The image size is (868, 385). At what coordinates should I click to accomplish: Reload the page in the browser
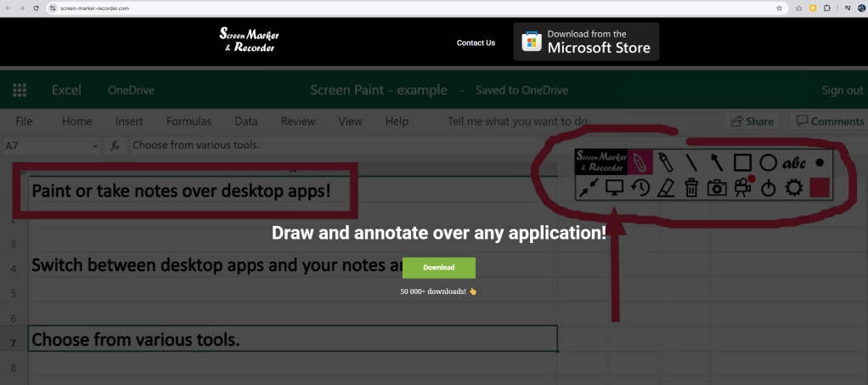tap(36, 8)
